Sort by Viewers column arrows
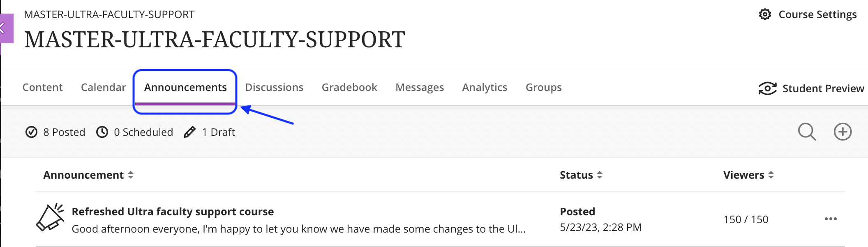Image resolution: width=868 pixels, height=247 pixels. tap(771, 175)
